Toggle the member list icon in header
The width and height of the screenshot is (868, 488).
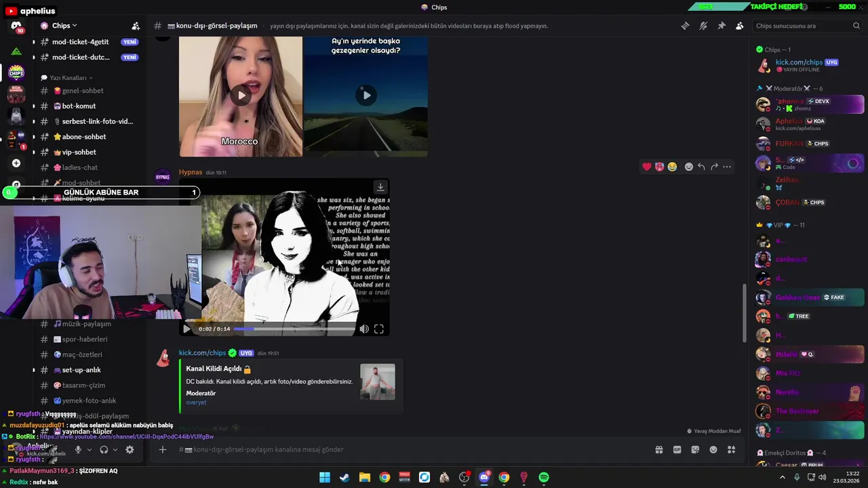[x=739, y=26]
